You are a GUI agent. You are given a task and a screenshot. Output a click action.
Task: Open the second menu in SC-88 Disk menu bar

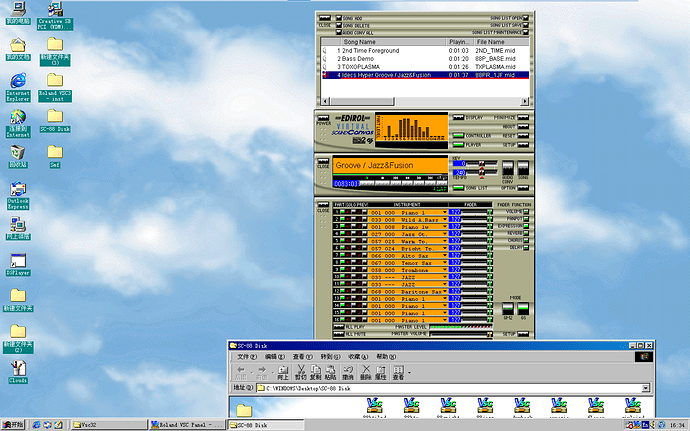coord(275,357)
